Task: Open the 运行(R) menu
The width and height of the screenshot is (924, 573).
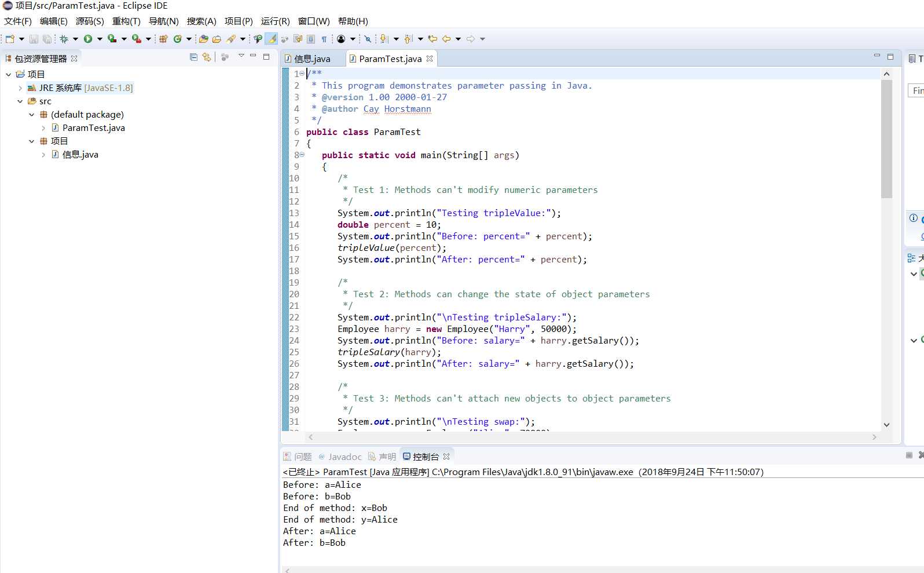Action: 275,21
